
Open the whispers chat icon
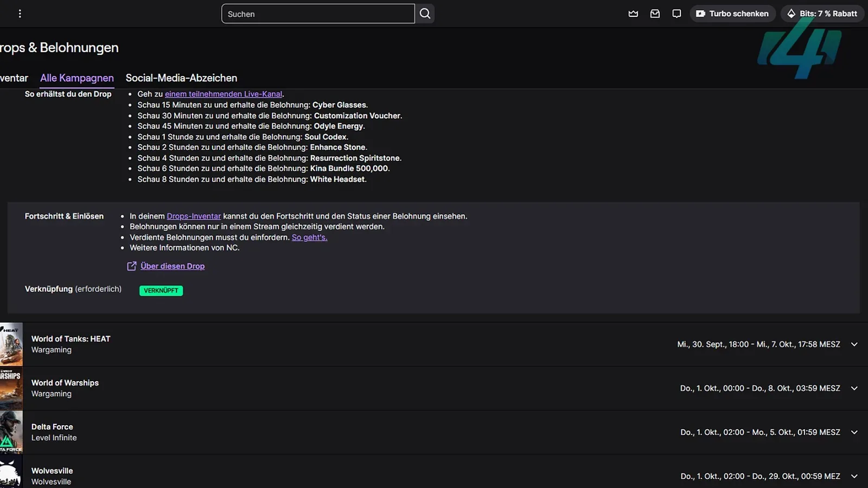(676, 14)
